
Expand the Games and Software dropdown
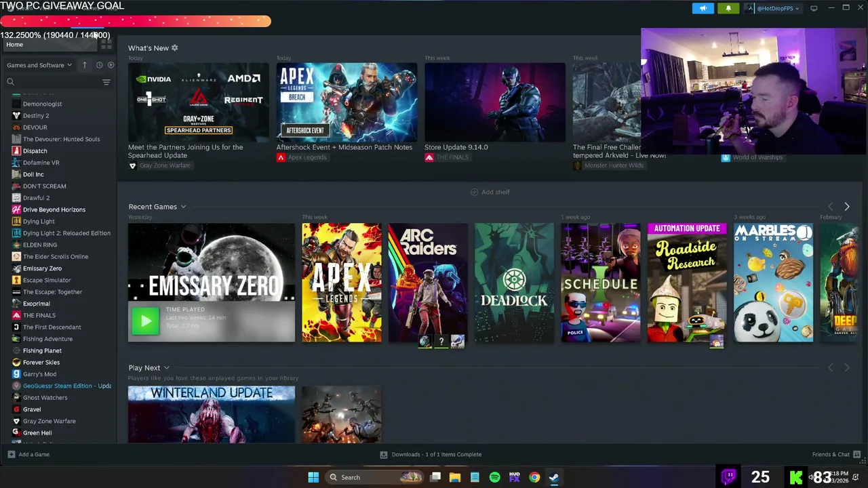39,65
